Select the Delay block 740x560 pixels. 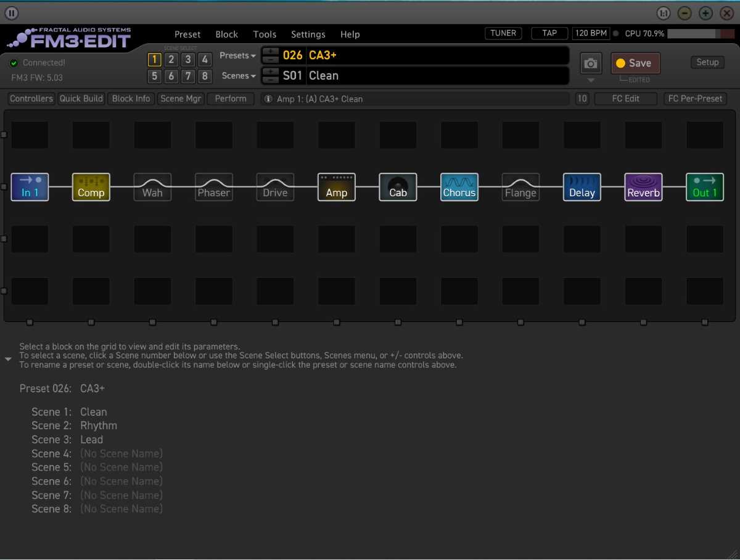(582, 187)
